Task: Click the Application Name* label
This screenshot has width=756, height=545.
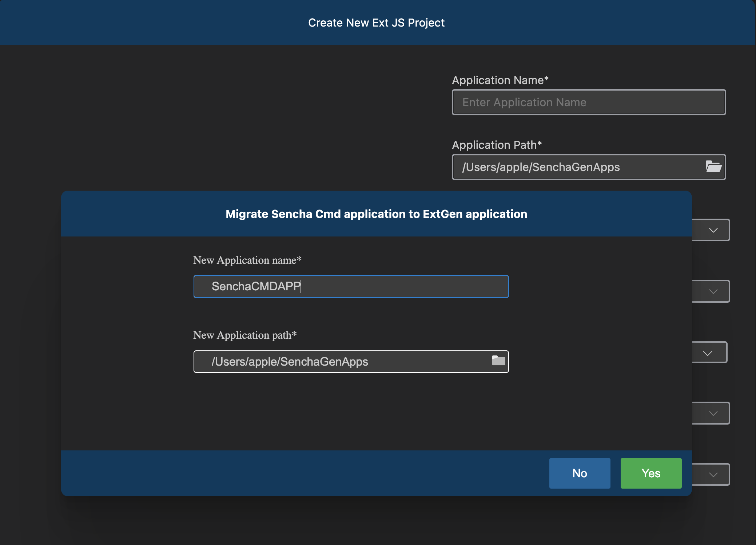Action: click(x=500, y=80)
